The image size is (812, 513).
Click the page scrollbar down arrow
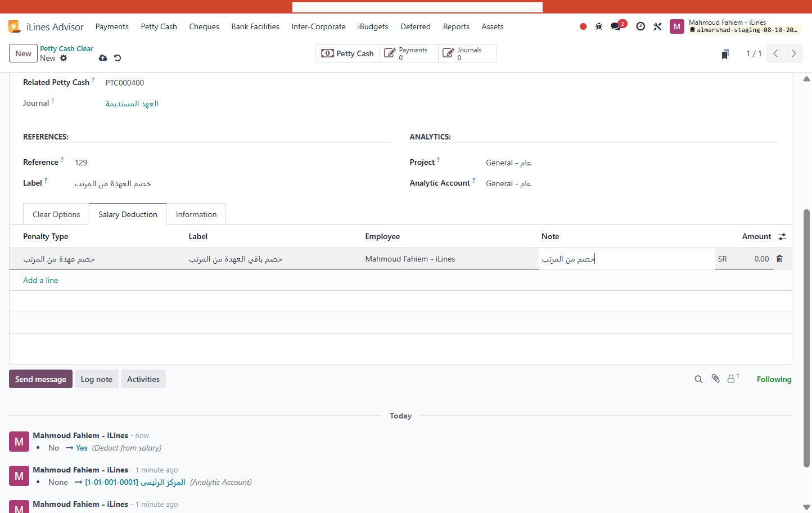tap(807, 507)
